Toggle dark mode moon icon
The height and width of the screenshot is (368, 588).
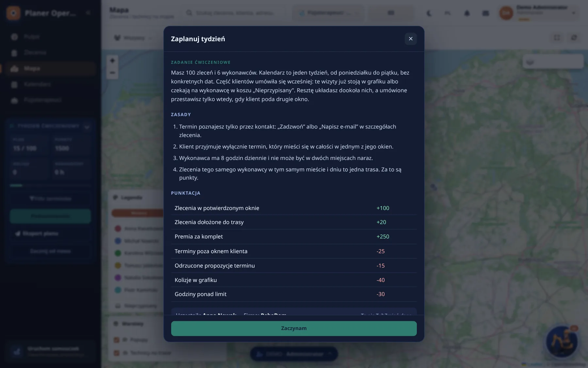[429, 13]
